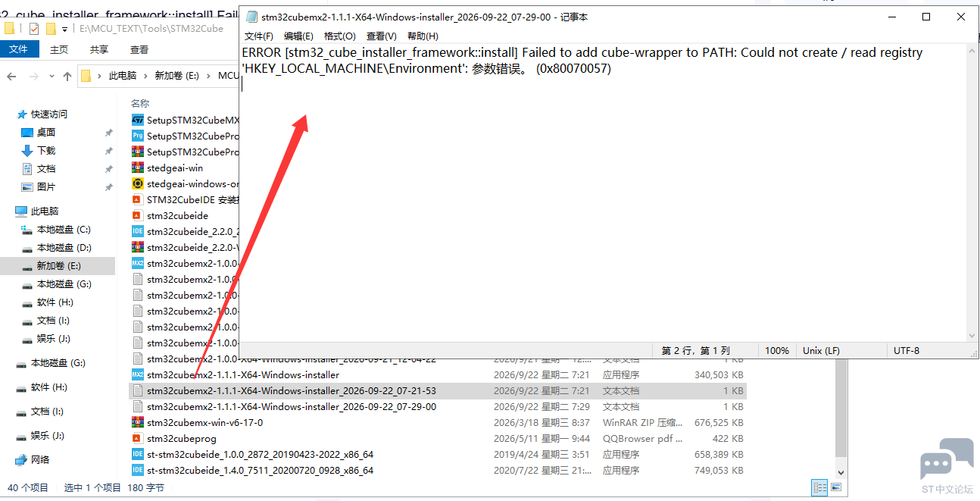
Task: Go up one folder level in Explorer
Action: click(67, 76)
